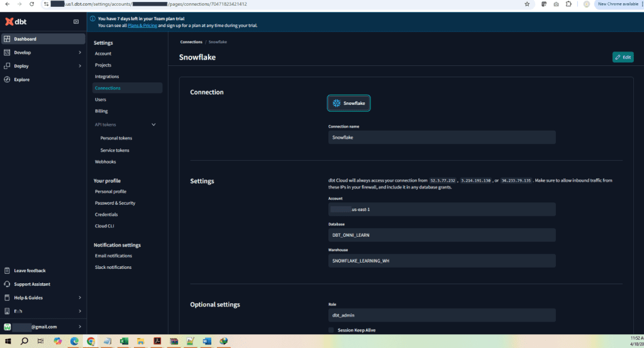Click the trial info icon in banner
The image size is (644, 348).
[92, 18]
